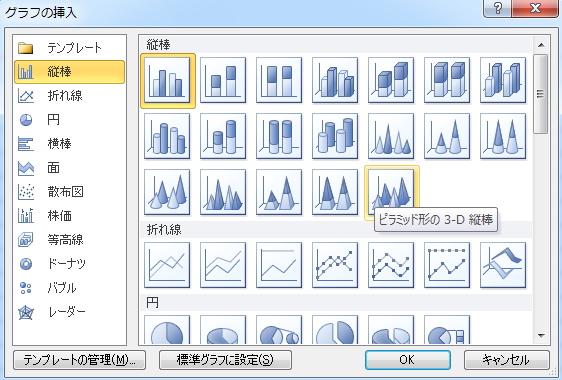Screen dimensions: 562x380
Task: Choose the clustered pyramid chart
Action: click(223, 192)
